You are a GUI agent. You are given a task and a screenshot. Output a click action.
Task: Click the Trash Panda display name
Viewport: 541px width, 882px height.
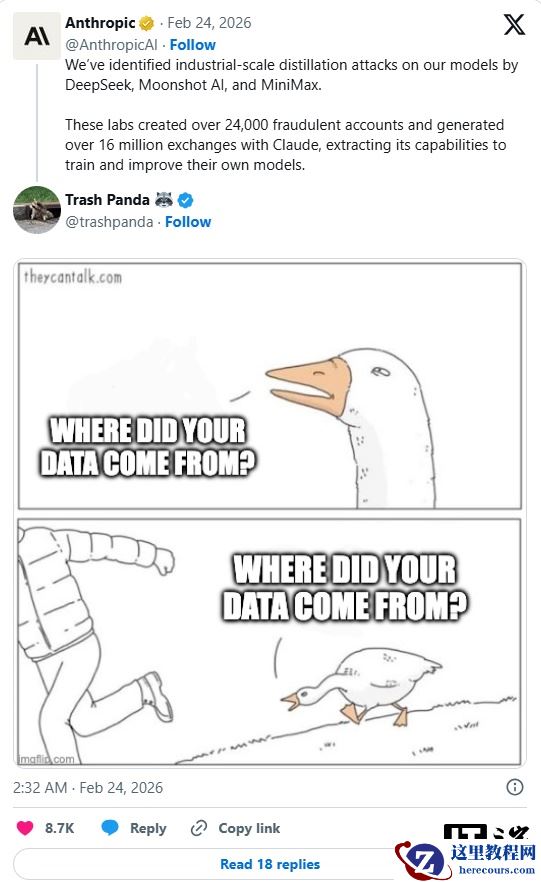[107, 200]
